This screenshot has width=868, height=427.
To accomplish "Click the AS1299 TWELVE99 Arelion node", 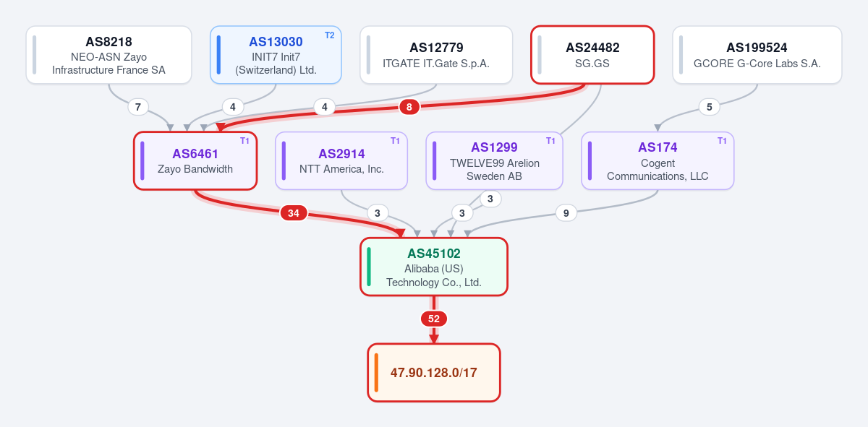I will [x=494, y=161].
